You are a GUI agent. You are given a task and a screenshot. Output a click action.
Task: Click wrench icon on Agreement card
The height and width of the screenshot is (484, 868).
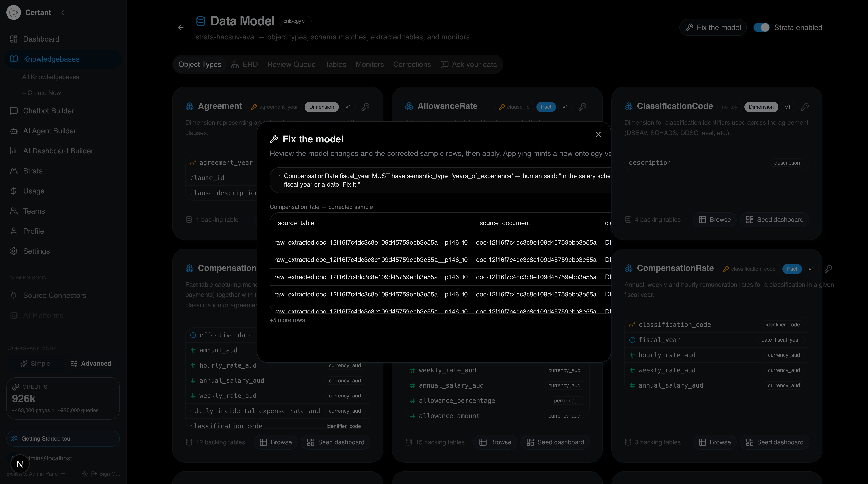(365, 107)
